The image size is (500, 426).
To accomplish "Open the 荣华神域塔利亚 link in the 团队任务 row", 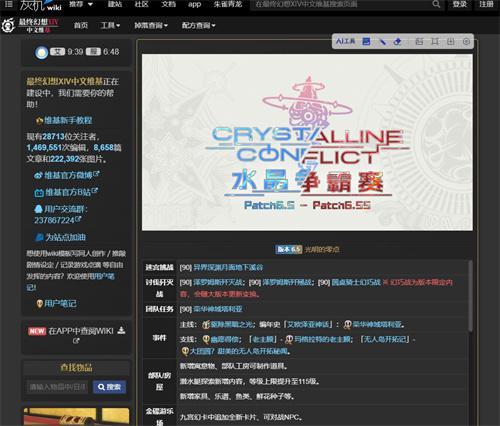I will point(218,309).
